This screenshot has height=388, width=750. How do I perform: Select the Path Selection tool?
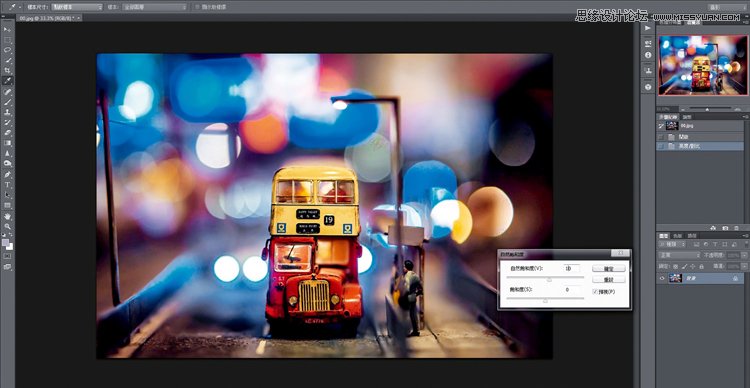pyautogui.click(x=8, y=195)
